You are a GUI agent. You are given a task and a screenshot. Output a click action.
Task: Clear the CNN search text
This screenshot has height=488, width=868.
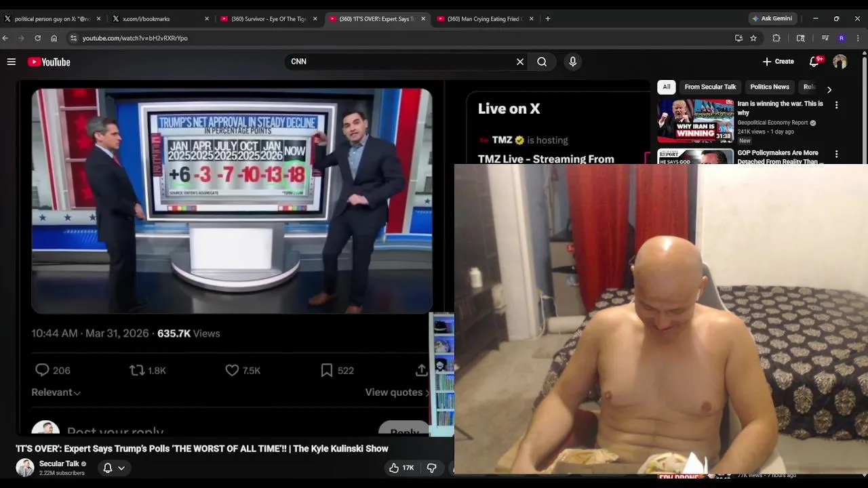point(520,62)
